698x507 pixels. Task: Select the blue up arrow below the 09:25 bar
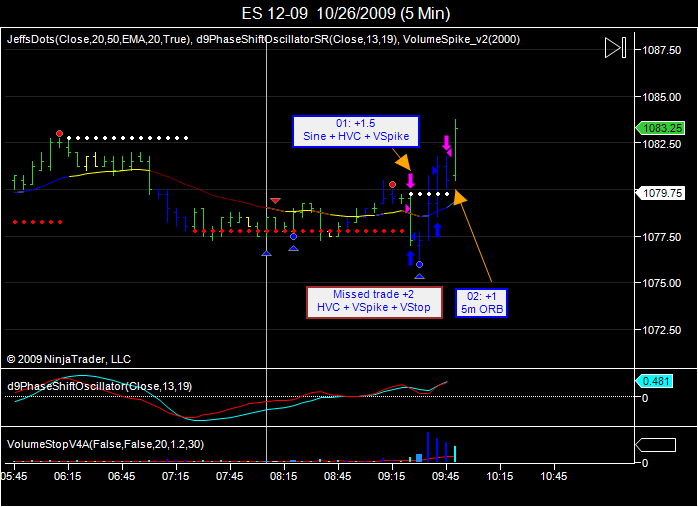[x=410, y=258]
